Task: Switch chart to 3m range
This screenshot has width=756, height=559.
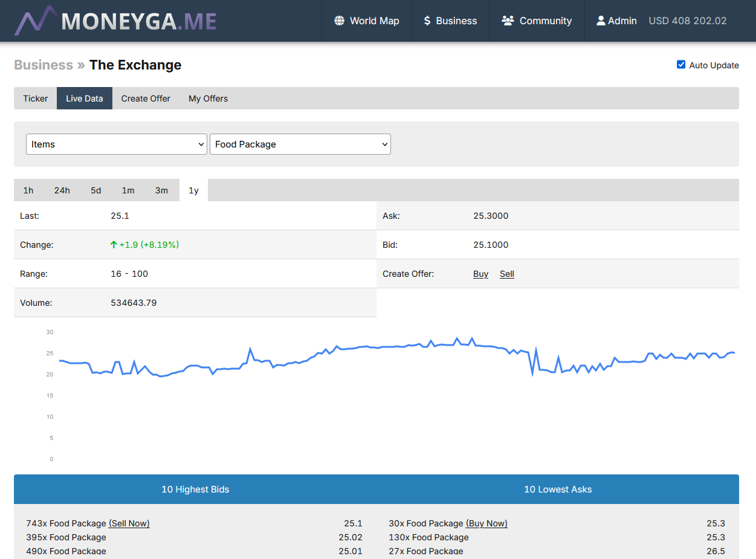Action: click(161, 190)
